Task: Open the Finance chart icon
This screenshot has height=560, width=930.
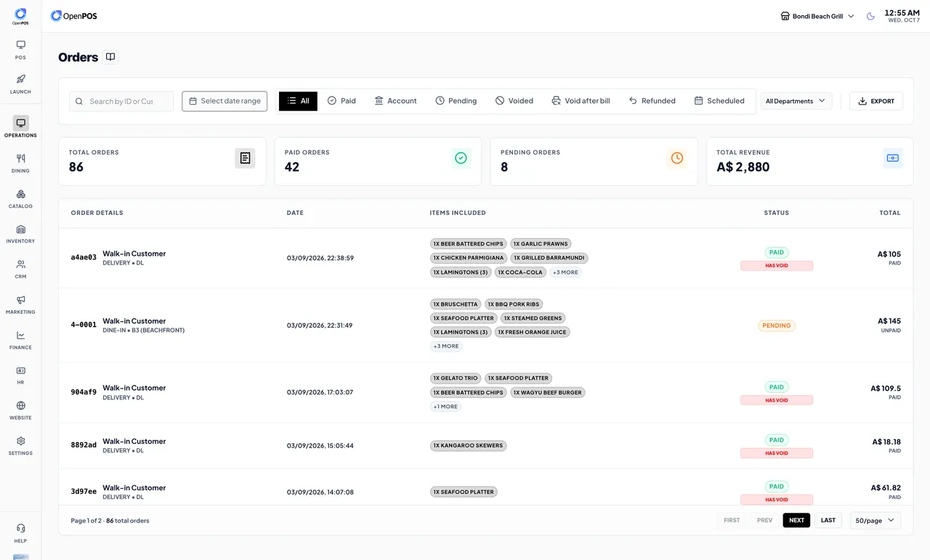Action: click(x=20, y=335)
